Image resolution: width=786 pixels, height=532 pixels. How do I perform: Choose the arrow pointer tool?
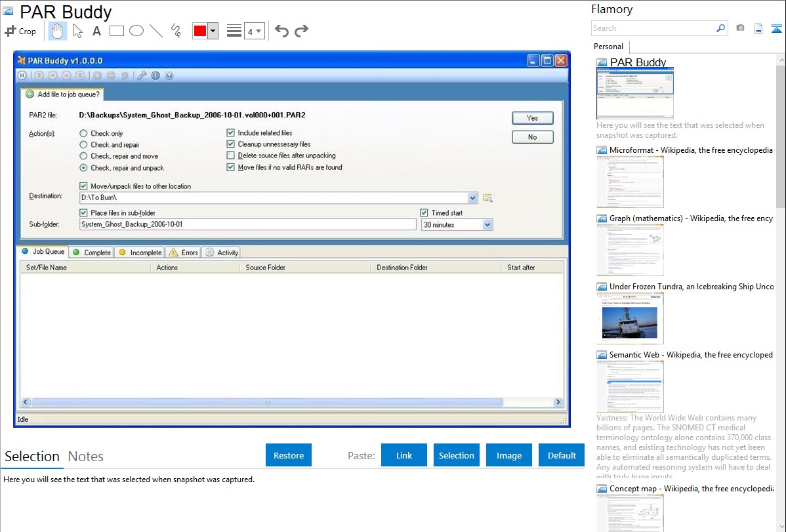77,31
